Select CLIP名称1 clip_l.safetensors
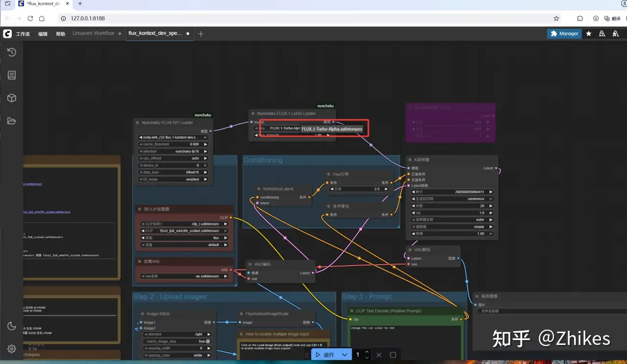627x364 pixels. 185,224
